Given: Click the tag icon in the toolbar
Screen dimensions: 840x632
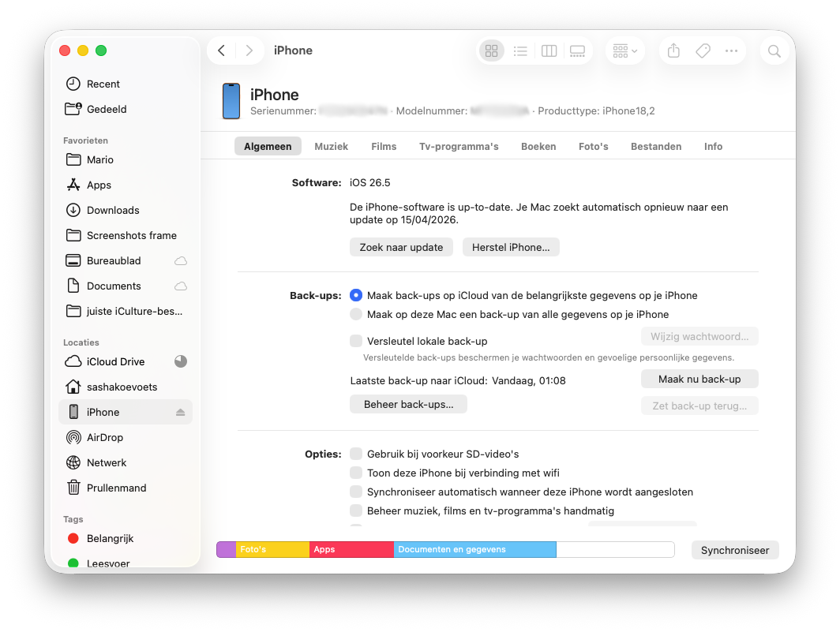Looking at the screenshot, I should [703, 51].
